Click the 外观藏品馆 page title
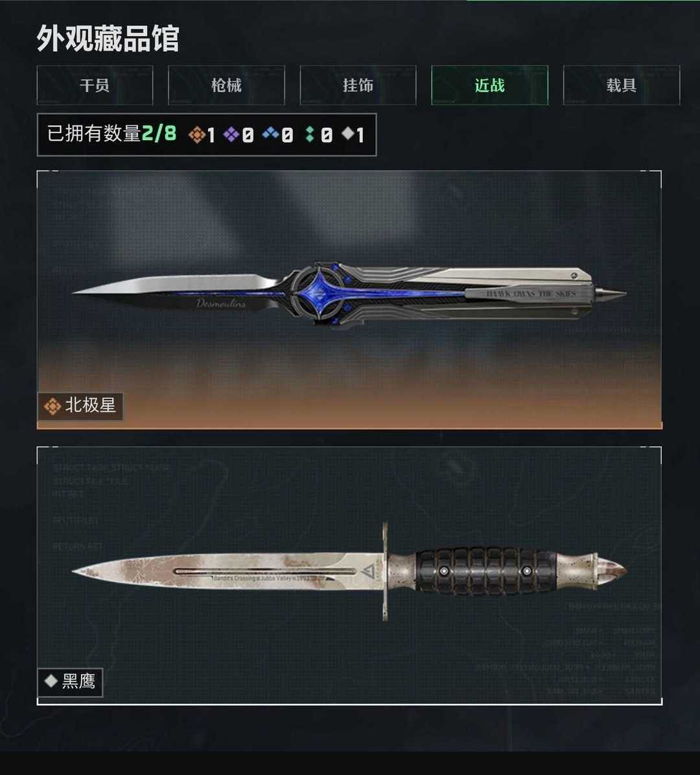This screenshot has height=775, width=700. point(108,38)
